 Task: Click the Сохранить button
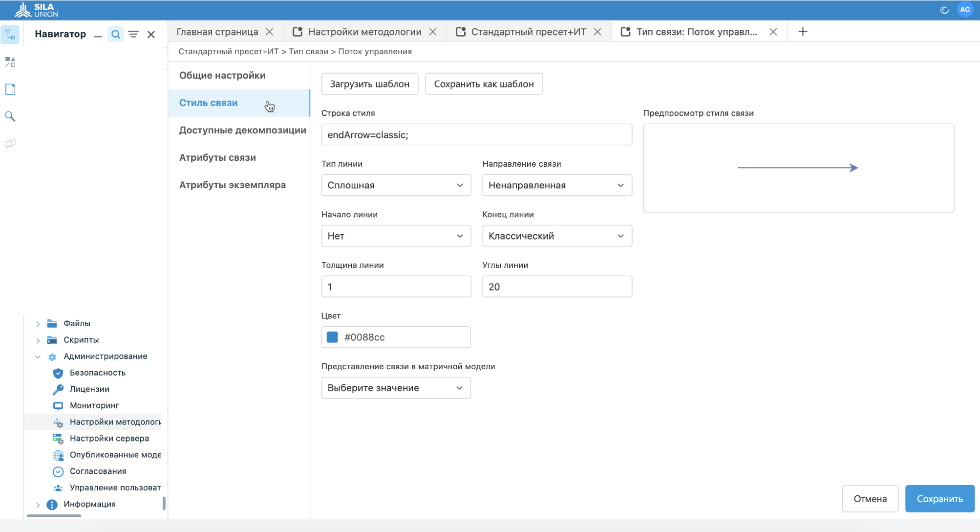939,499
